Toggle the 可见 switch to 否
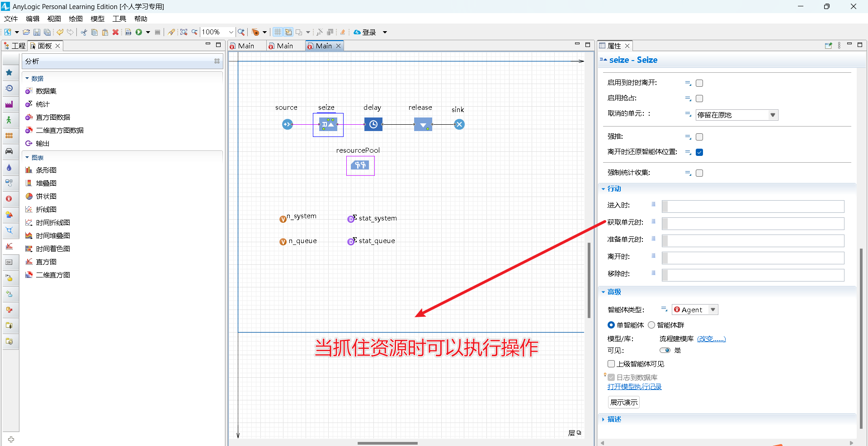 (665, 350)
